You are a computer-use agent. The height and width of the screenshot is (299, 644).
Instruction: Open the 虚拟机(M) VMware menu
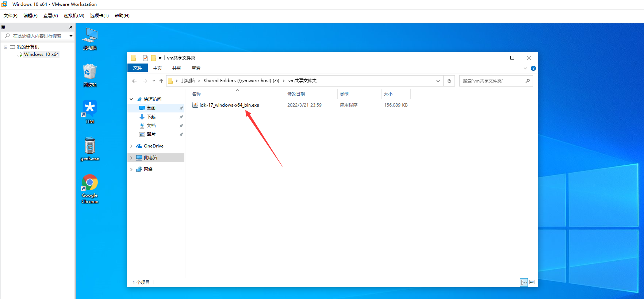[x=74, y=16]
